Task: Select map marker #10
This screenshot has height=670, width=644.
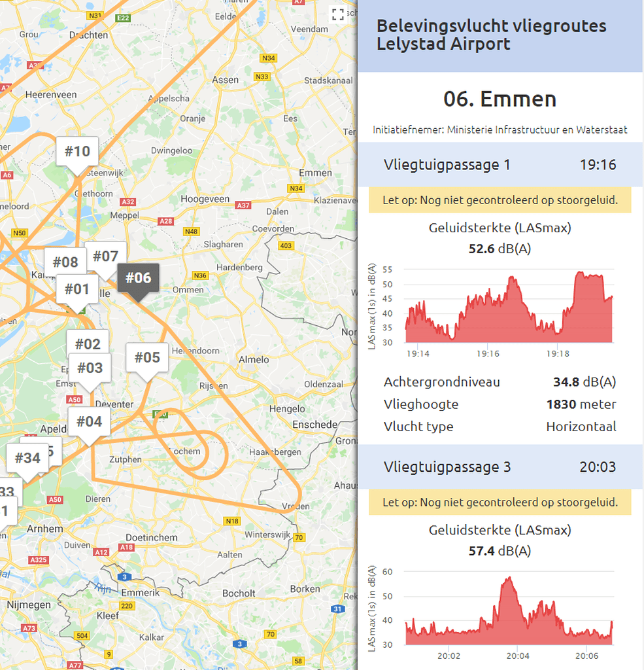Action: tap(77, 152)
